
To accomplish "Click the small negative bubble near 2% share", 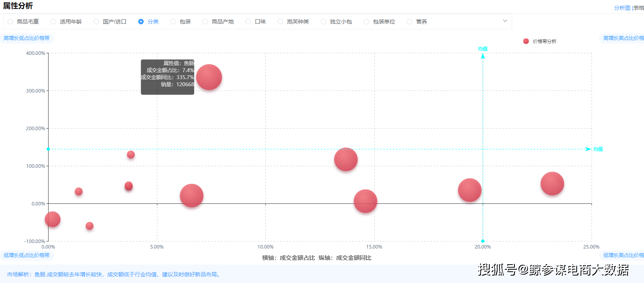I will click(90, 226).
